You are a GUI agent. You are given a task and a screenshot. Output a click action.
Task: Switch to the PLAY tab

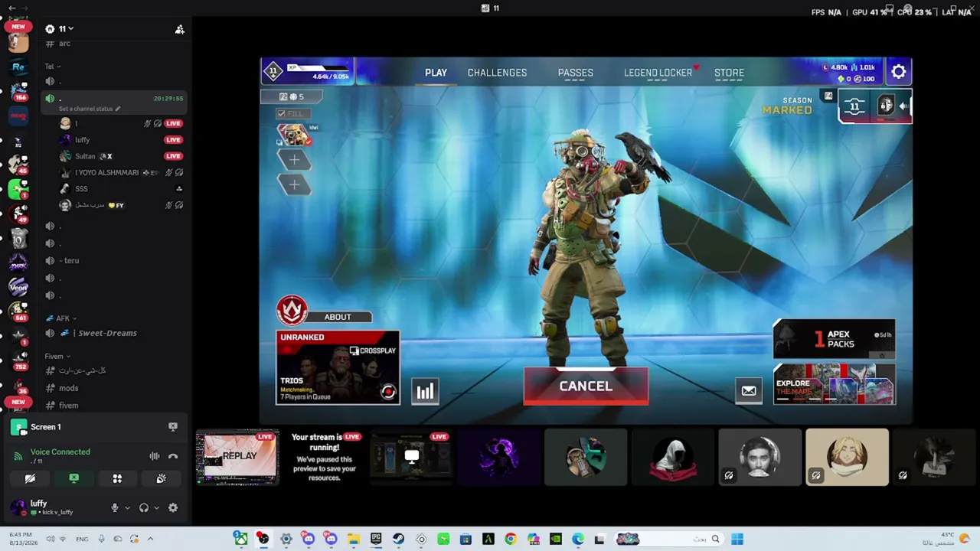436,73
